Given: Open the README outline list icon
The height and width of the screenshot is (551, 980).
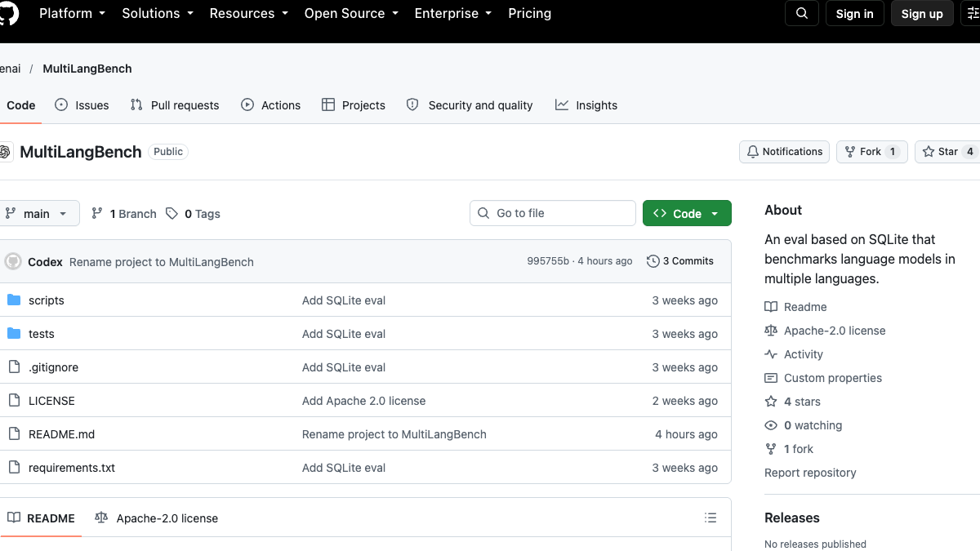Looking at the screenshot, I should tap(710, 518).
